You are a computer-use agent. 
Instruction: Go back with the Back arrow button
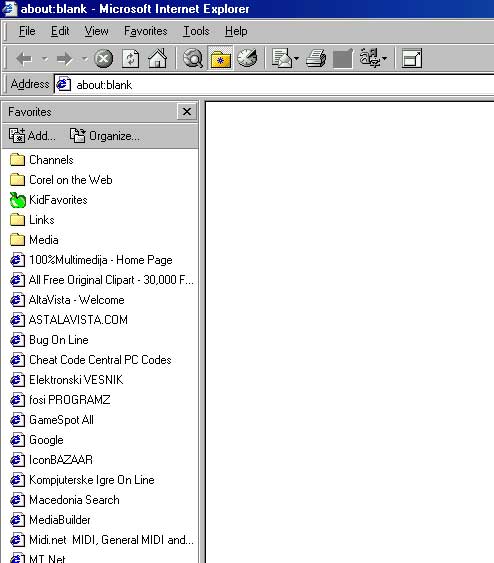click(x=24, y=59)
